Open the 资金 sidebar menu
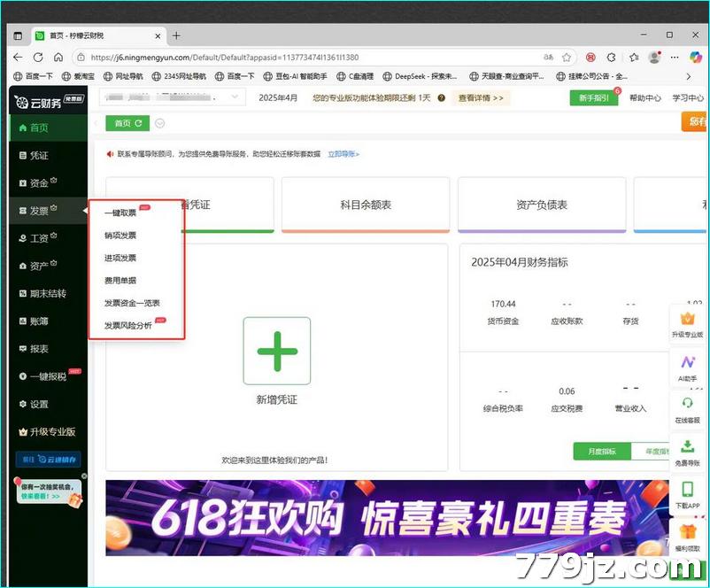Screen dimensions: 710x588 pos(48,183)
